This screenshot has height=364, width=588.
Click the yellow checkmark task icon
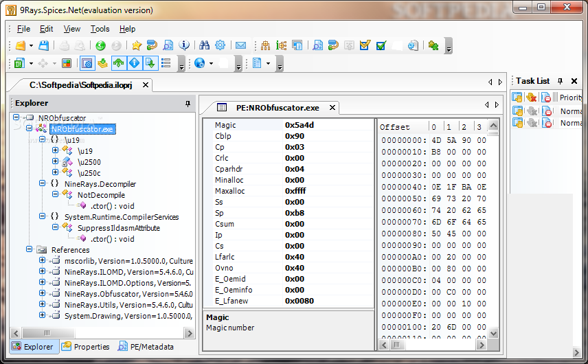pos(365,46)
